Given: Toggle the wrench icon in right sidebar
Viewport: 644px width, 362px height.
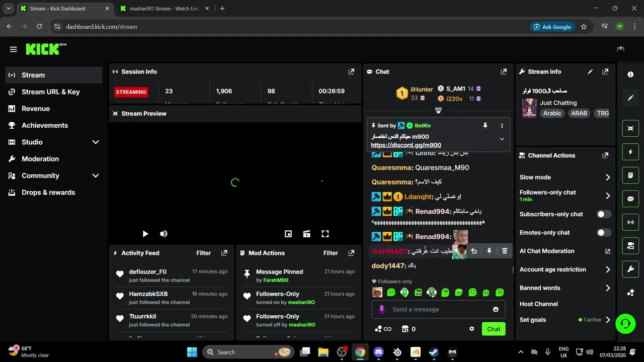Looking at the screenshot, I should tap(630, 269).
